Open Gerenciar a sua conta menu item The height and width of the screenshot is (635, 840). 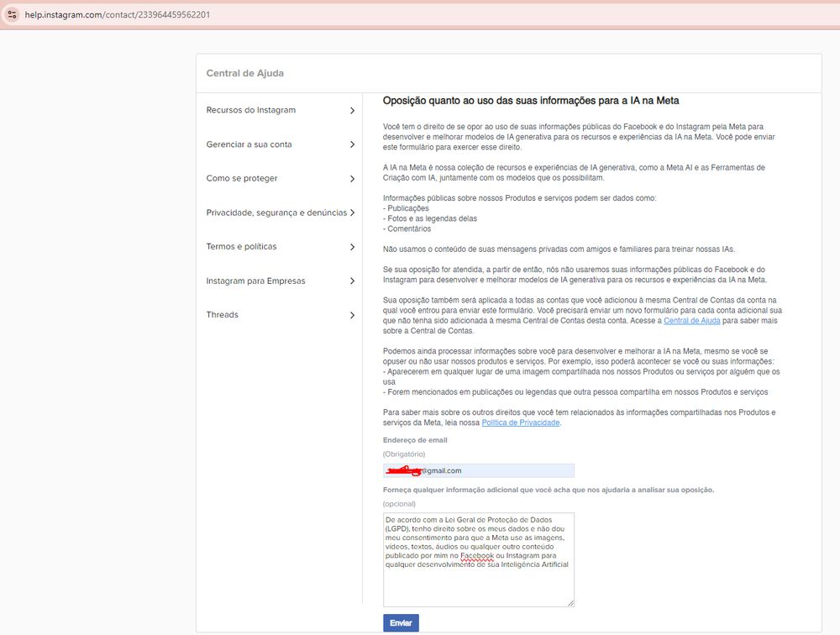coord(249,144)
